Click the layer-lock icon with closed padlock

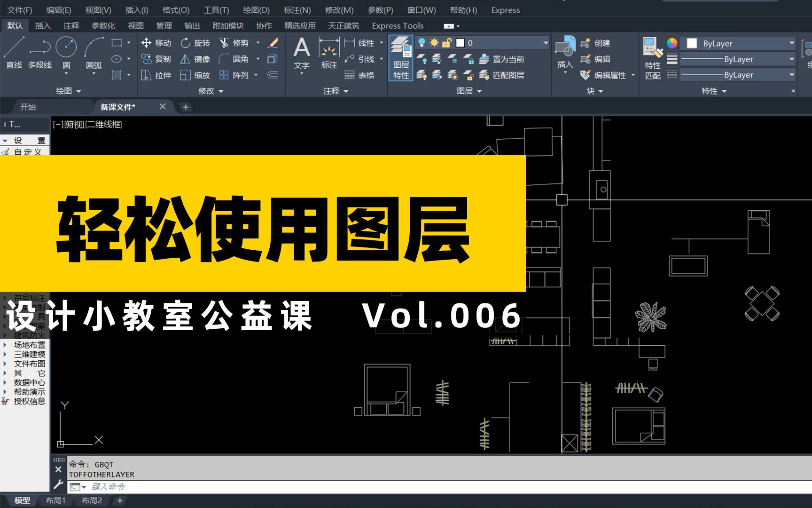click(468, 59)
